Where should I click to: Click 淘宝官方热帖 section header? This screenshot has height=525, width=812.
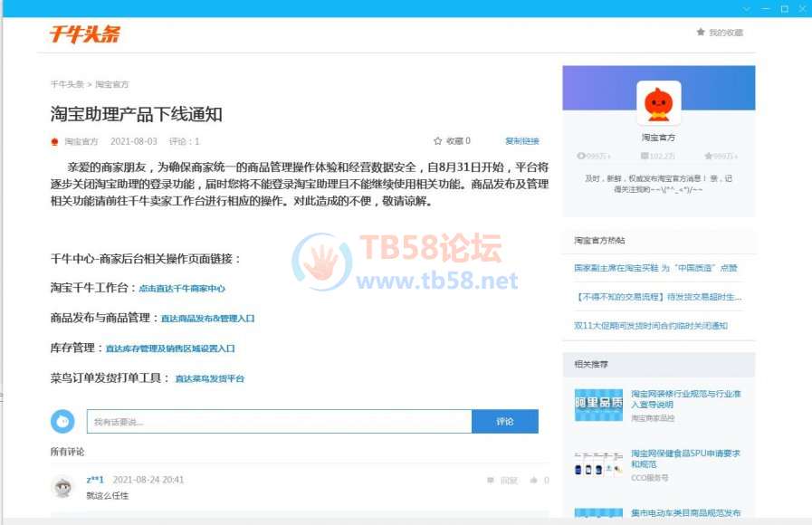click(599, 240)
